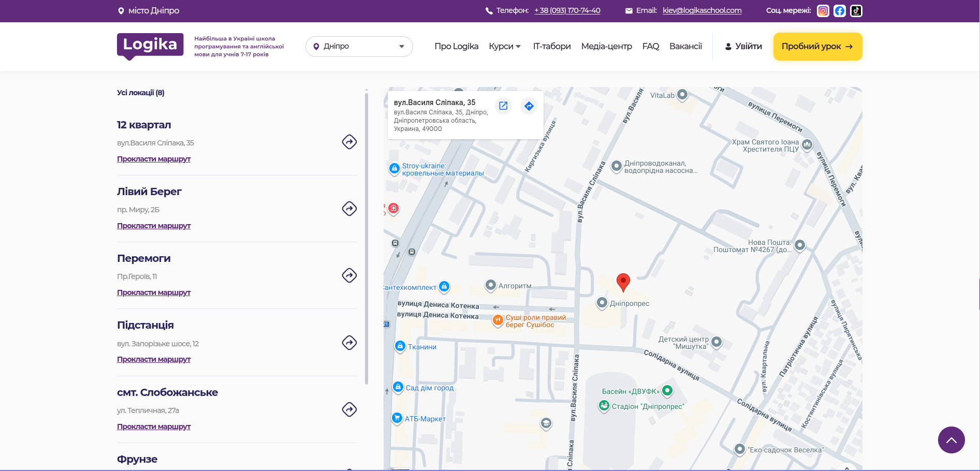Open Logika TikTok page icon
The width and height of the screenshot is (980, 471).
(x=856, y=11)
